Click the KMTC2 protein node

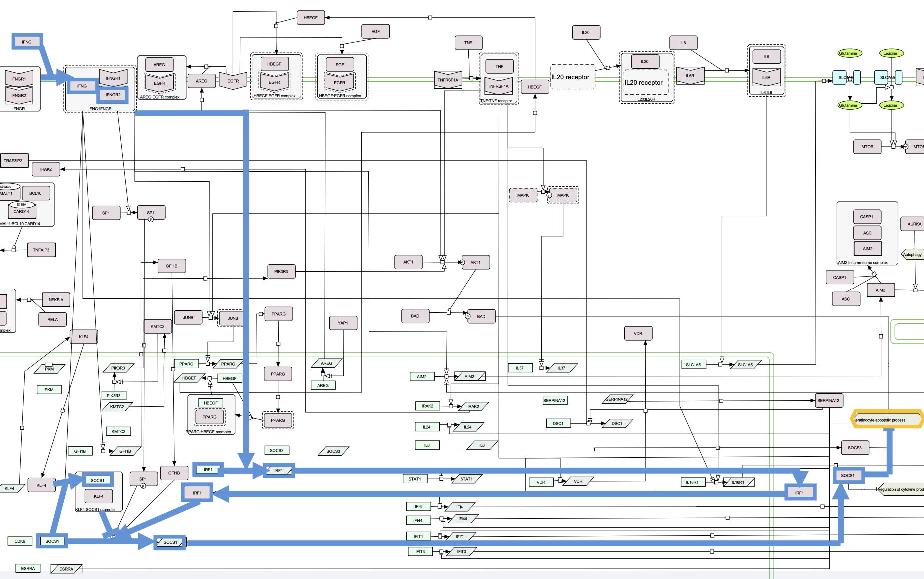157,326
